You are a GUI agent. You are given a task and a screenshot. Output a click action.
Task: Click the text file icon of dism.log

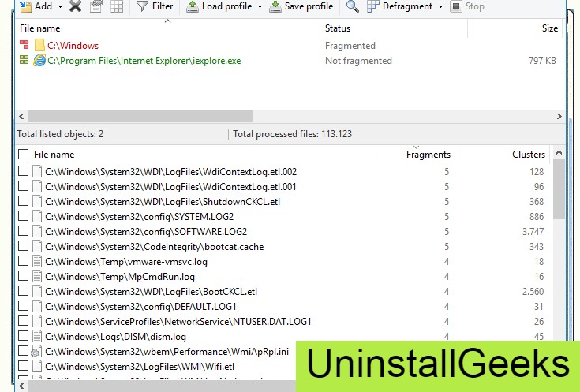point(36,336)
